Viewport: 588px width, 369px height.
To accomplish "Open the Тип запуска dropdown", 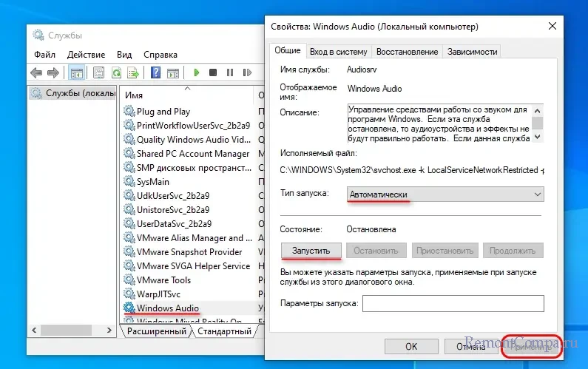I will coord(445,194).
